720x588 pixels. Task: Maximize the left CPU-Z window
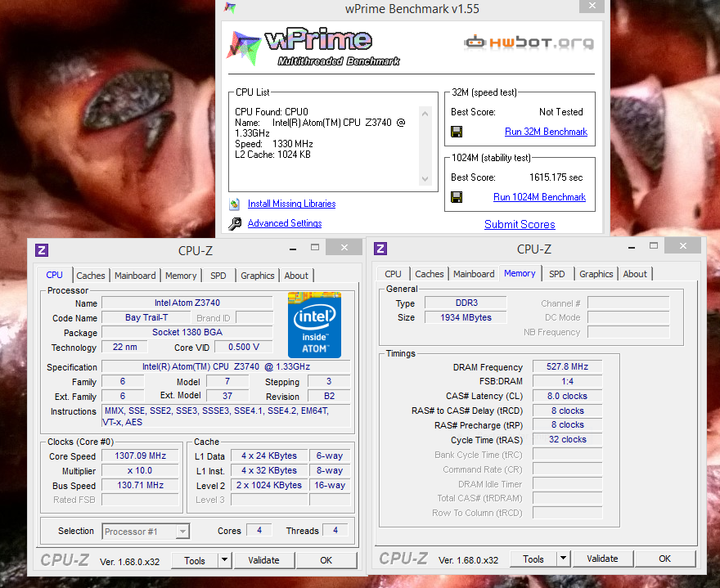point(315,248)
